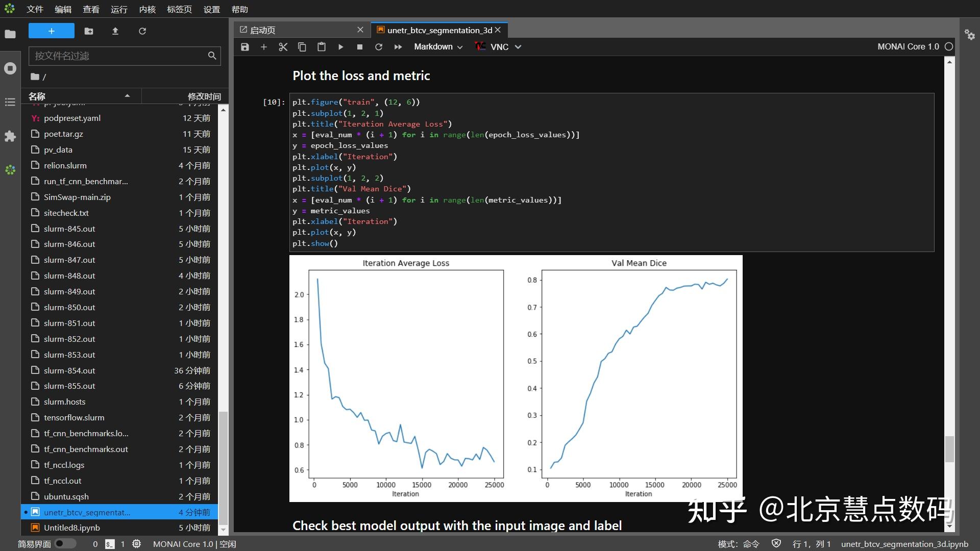Open the green cluster sidebar panel
This screenshot has height=551, width=980.
click(x=10, y=170)
